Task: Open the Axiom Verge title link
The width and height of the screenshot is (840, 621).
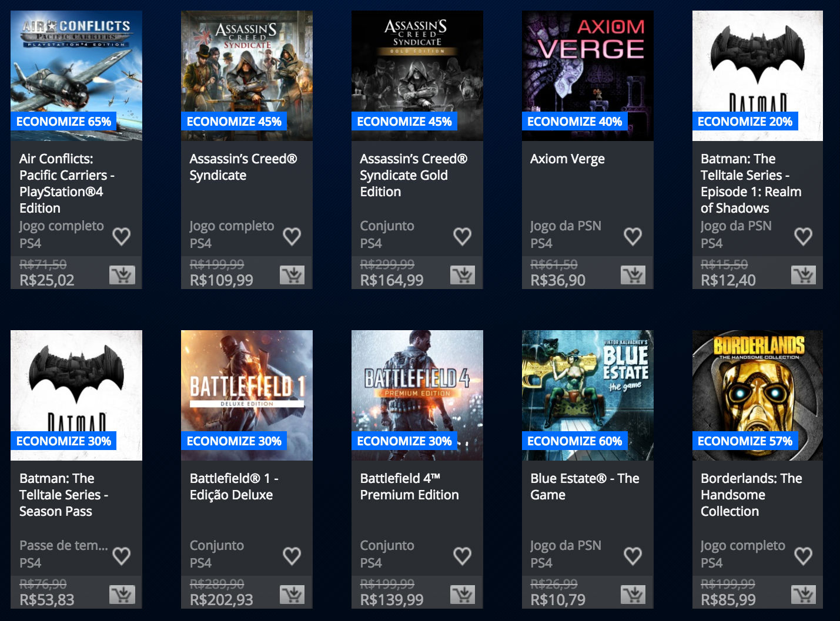Action: 567,159
